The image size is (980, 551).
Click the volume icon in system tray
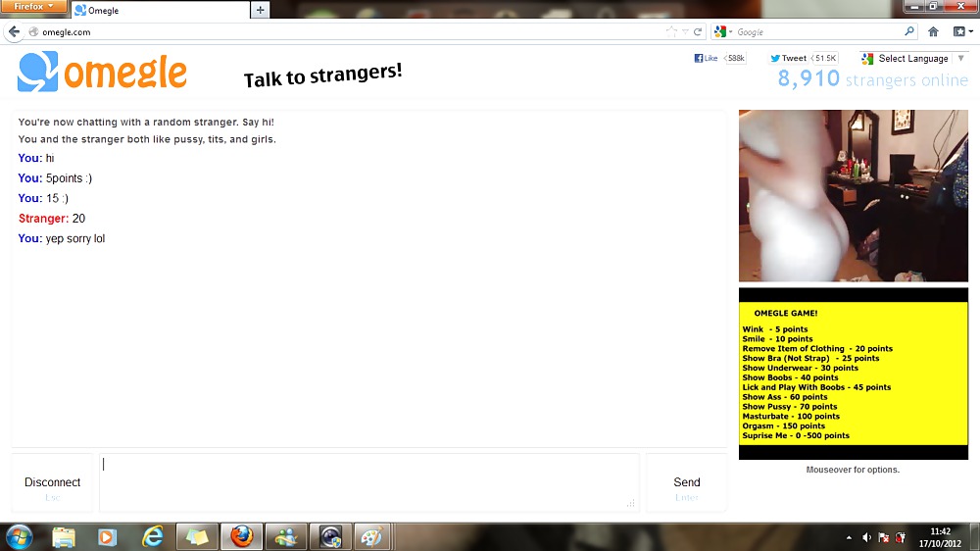coord(866,537)
